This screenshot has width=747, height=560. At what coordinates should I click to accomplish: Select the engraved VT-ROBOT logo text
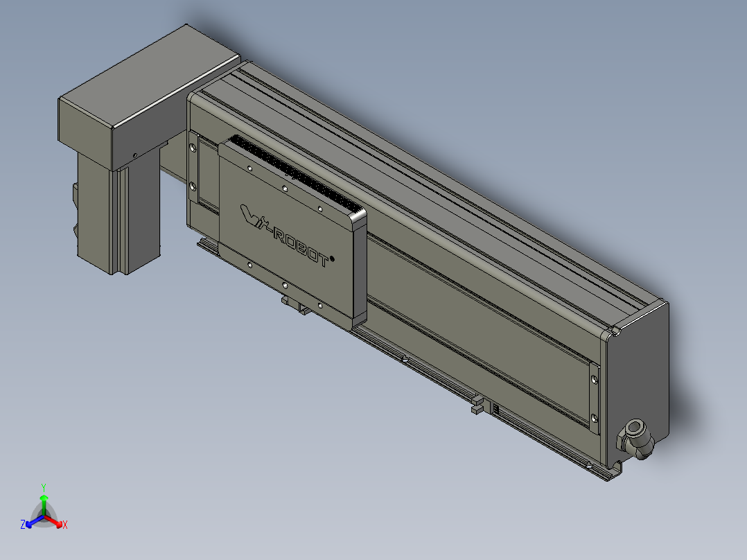pos(286,236)
